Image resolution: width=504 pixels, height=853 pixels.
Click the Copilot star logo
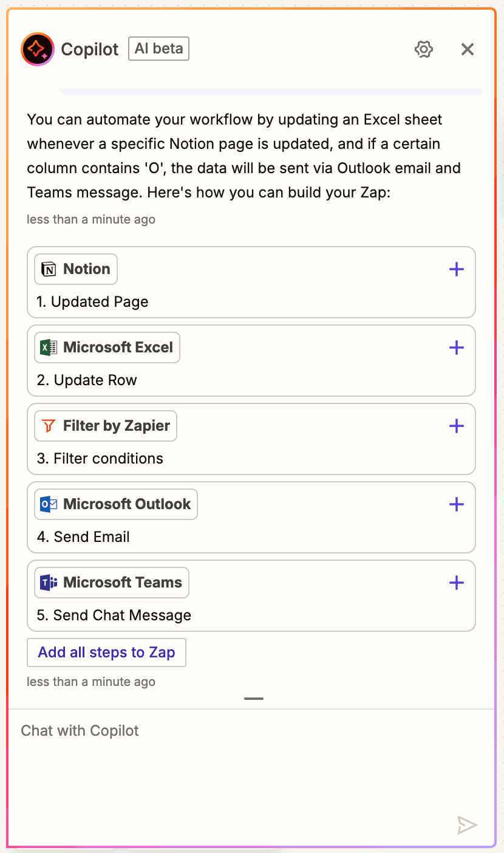(x=38, y=49)
